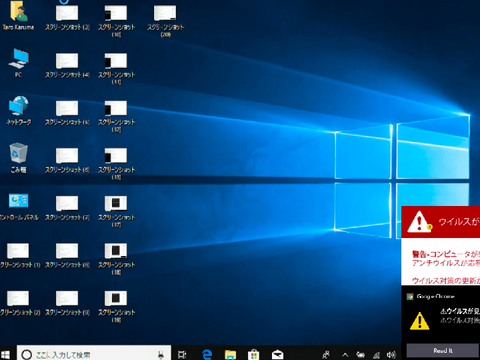The height and width of the screenshot is (360, 480).
Task: Click the ここに入力して検索 search box
Action: click(93, 354)
